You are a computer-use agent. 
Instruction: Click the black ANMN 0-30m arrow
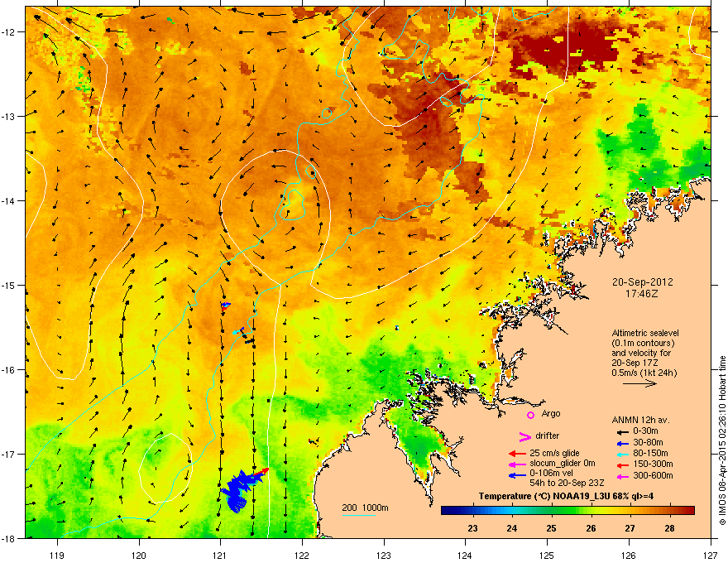point(621,432)
